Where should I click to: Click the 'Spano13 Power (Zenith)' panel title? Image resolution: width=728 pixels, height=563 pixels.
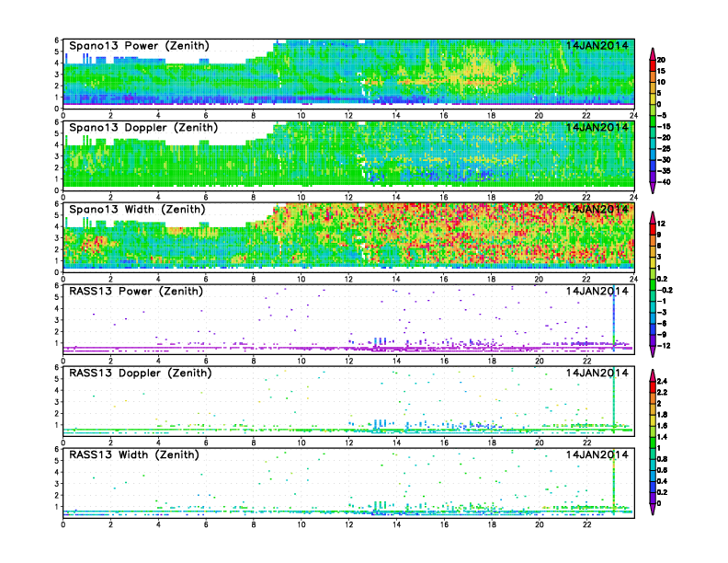[139, 46]
